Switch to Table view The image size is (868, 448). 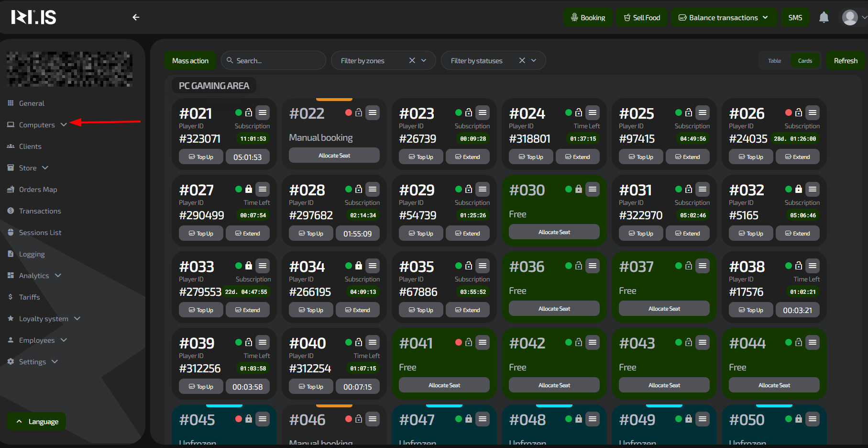point(774,61)
